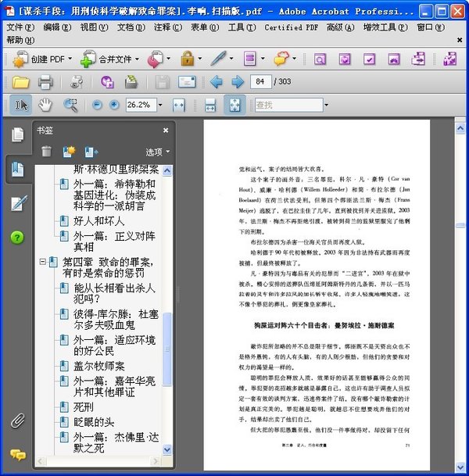Go to next page with right arrow

point(238,82)
